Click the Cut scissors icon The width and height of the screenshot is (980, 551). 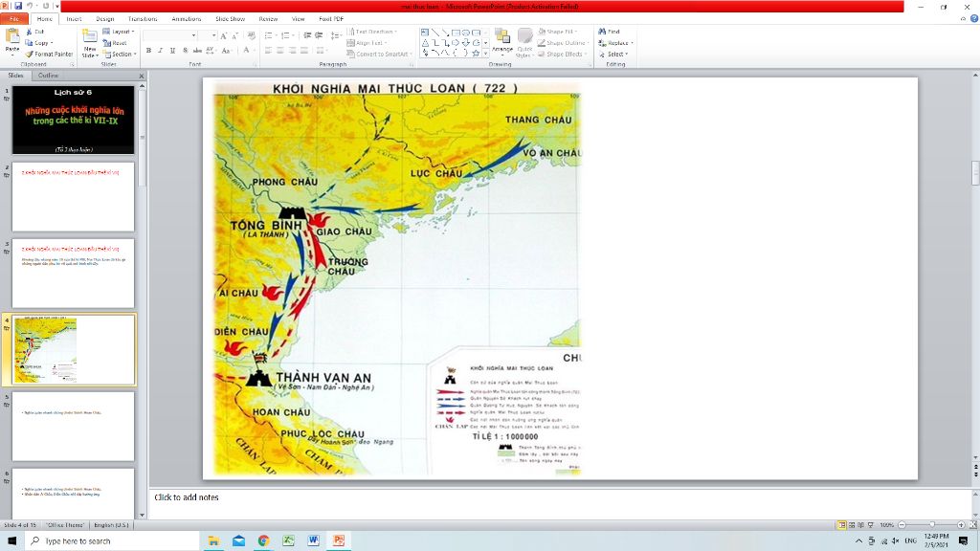(x=29, y=32)
